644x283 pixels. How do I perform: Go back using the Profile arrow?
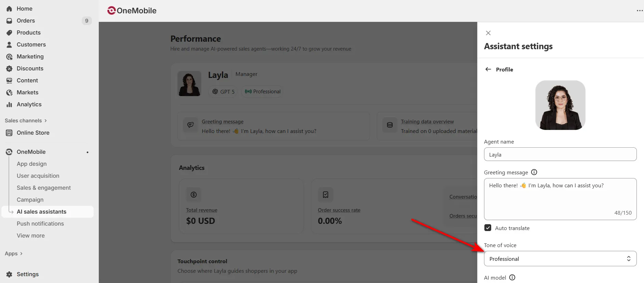(488, 69)
